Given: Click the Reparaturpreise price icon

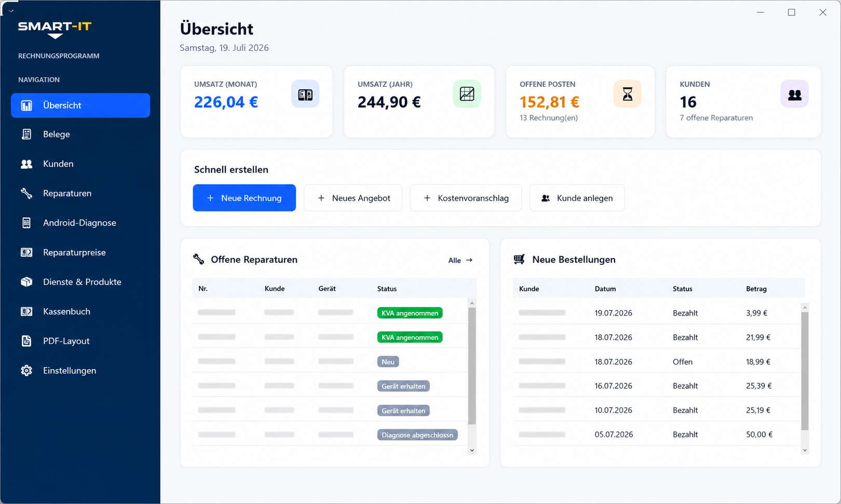Looking at the screenshot, I should click(26, 252).
